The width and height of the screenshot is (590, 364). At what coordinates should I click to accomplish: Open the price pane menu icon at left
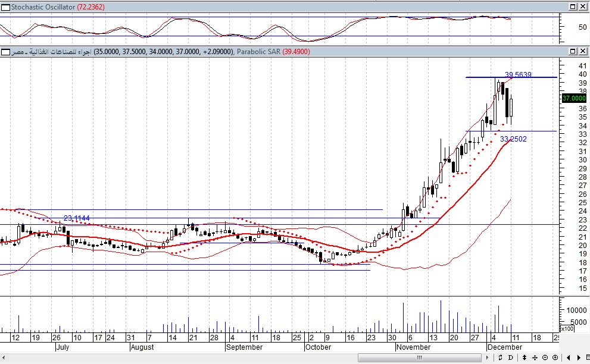pyautogui.click(x=5, y=52)
